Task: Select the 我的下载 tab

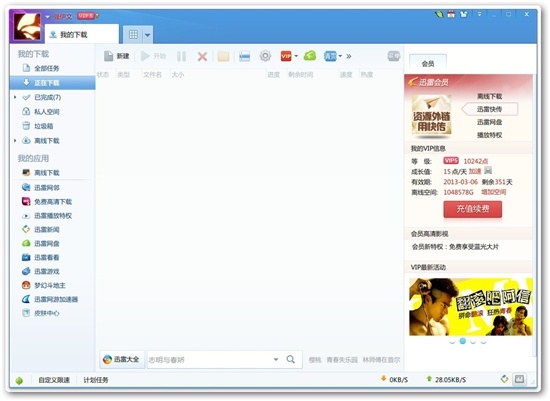Action: click(x=82, y=34)
